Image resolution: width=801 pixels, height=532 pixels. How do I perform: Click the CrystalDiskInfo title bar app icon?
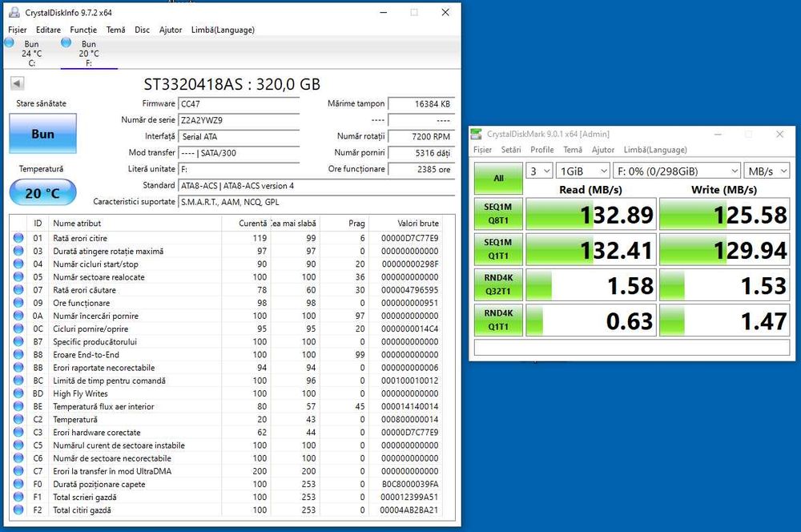click(14, 12)
